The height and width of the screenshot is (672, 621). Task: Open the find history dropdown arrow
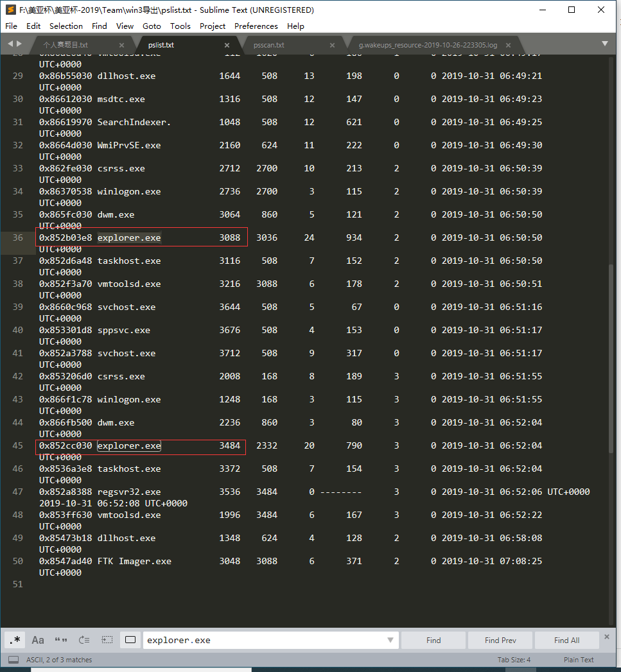(390, 640)
